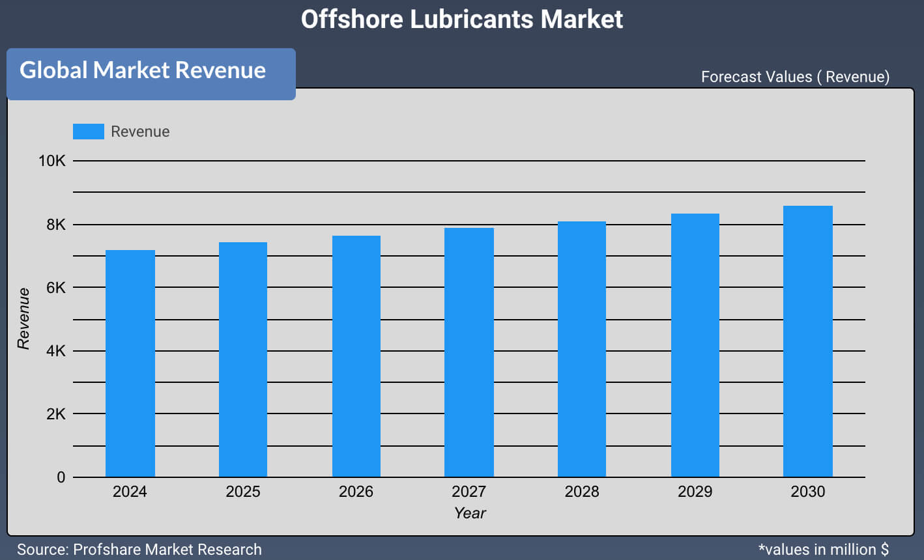This screenshot has height=560, width=924.
Task: Click the '2026' x-axis label
Action: click(x=356, y=492)
